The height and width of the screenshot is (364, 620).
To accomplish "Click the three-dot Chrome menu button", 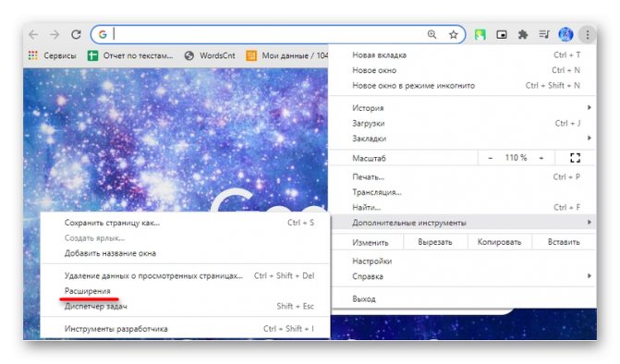I will (588, 35).
